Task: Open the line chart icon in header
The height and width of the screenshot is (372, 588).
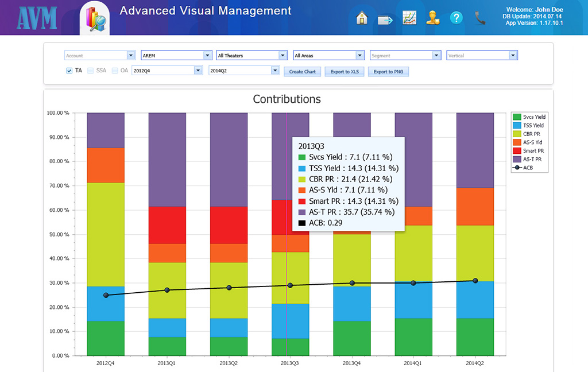Action: pos(409,18)
